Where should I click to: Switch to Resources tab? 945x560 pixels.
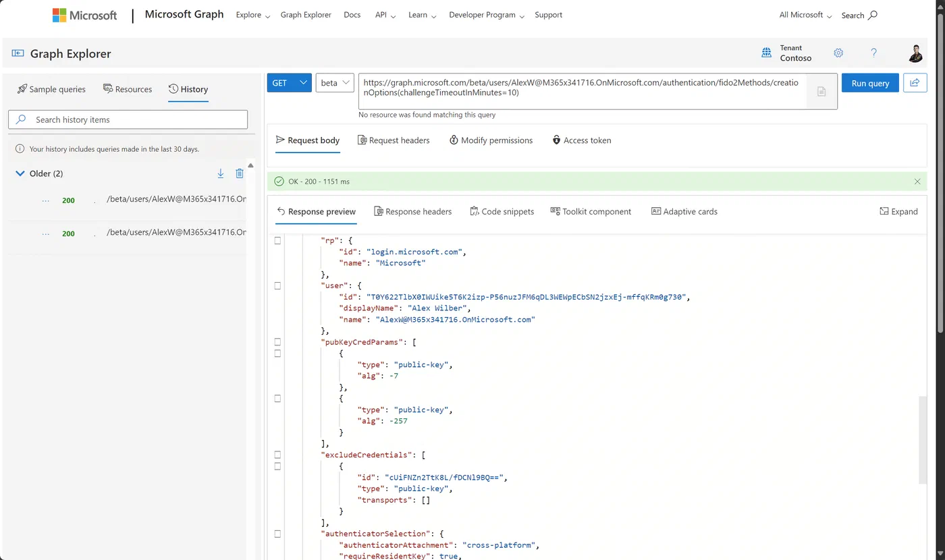click(x=128, y=89)
